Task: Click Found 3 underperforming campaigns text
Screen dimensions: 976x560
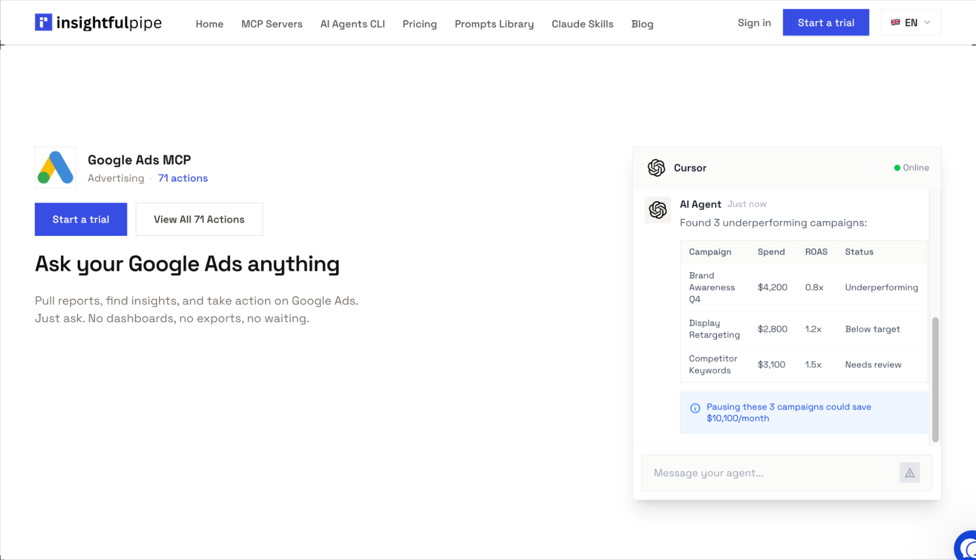Action: click(x=773, y=223)
